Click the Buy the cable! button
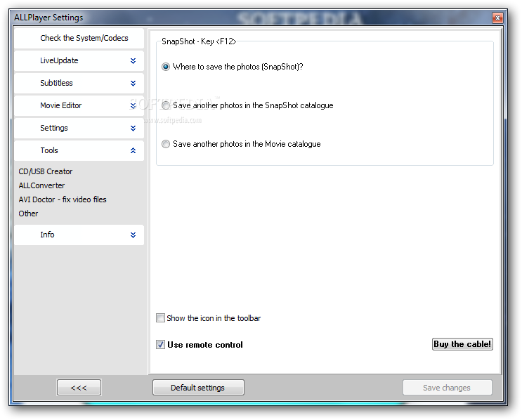 [462, 344]
